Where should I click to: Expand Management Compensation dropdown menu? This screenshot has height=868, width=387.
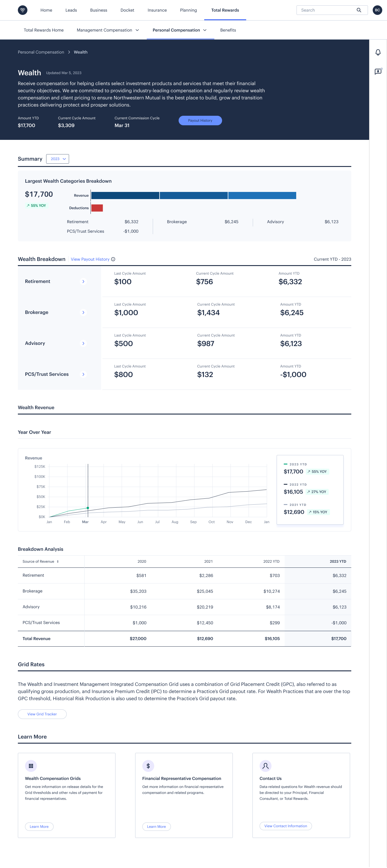[108, 30]
